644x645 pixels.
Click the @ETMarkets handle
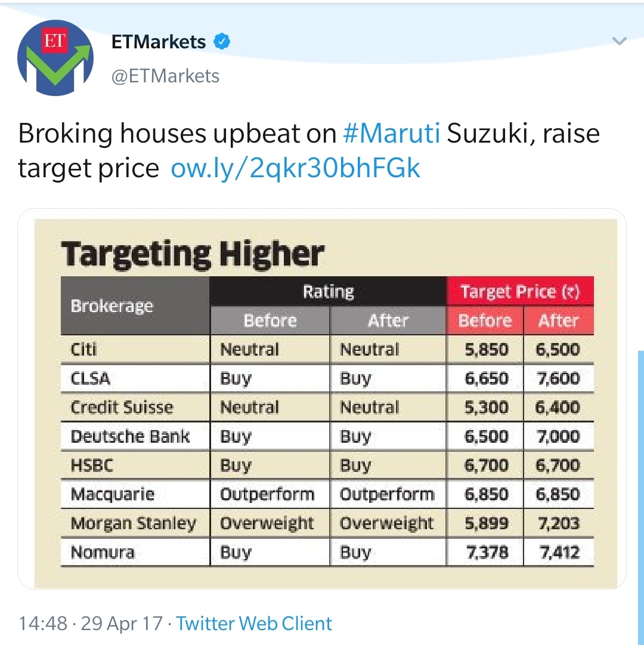[x=166, y=76]
